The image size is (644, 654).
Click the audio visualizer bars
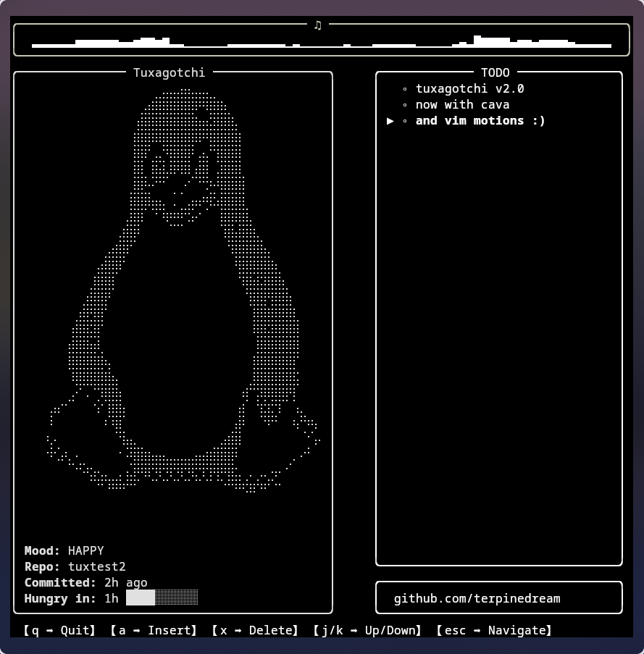click(321, 42)
